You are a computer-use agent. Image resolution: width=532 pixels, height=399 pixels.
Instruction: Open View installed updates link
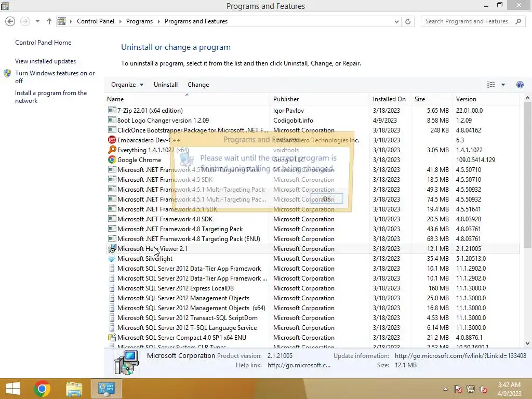point(46,61)
